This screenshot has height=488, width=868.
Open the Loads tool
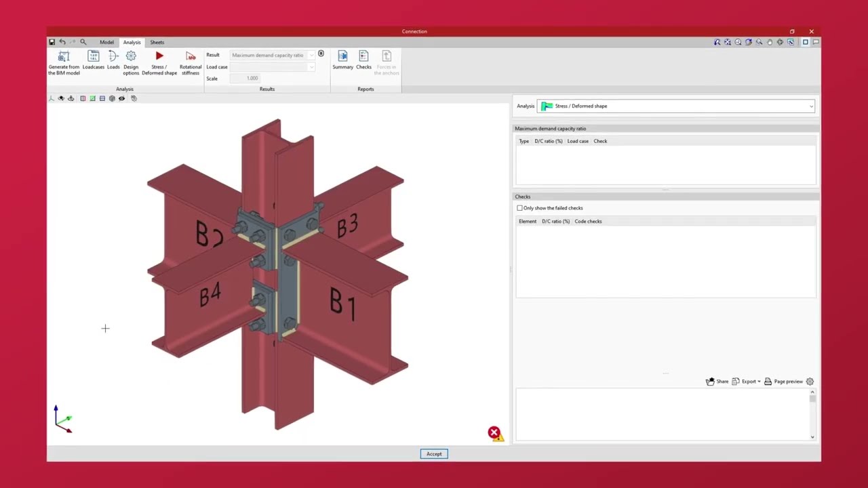[113, 61]
